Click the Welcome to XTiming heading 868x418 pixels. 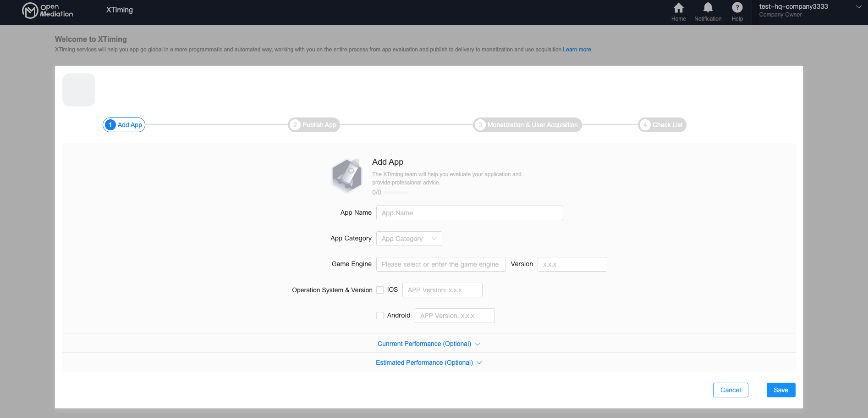(91, 39)
